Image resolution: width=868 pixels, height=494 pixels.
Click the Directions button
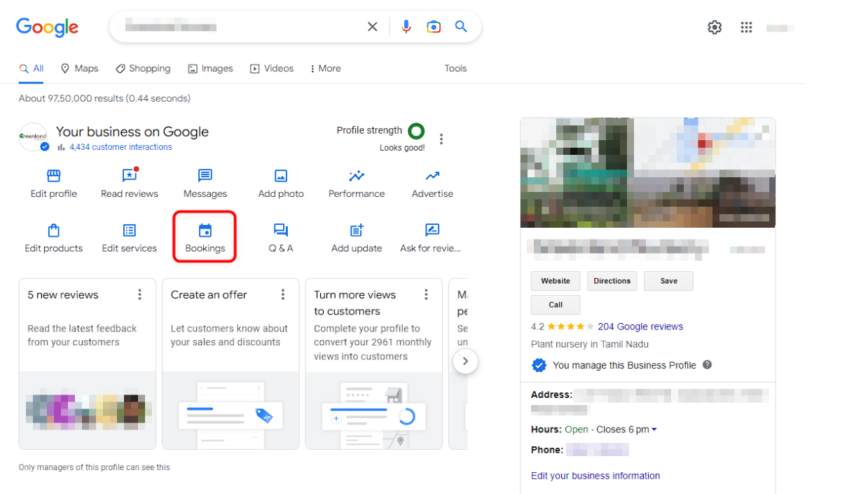(612, 281)
